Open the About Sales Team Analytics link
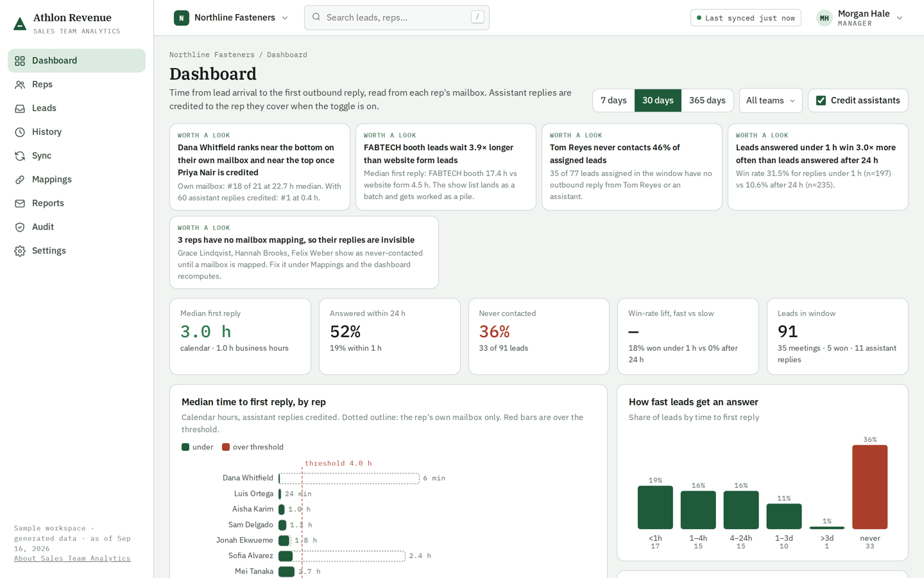This screenshot has width=924, height=578. pyautogui.click(x=73, y=559)
